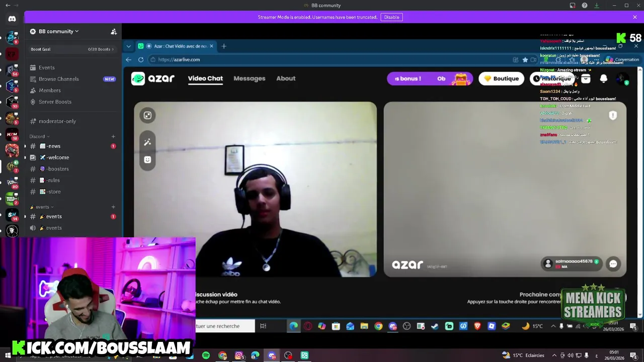The width and height of the screenshot is (644, 362).
Task: Open Spotify from the Windows taskbar
Action: (x=206, y=355)
